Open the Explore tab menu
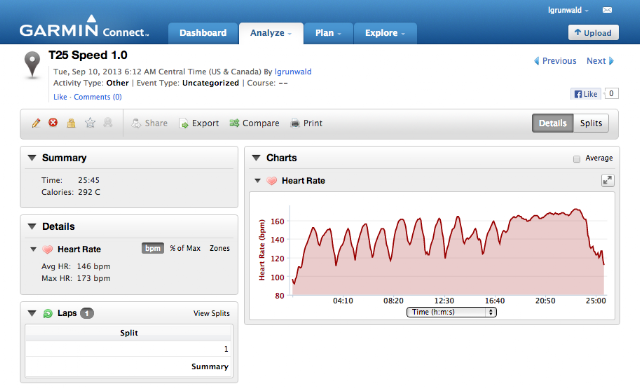Image resolution: width=640 pixels, height=389 pixels. [x=385, y=33]
